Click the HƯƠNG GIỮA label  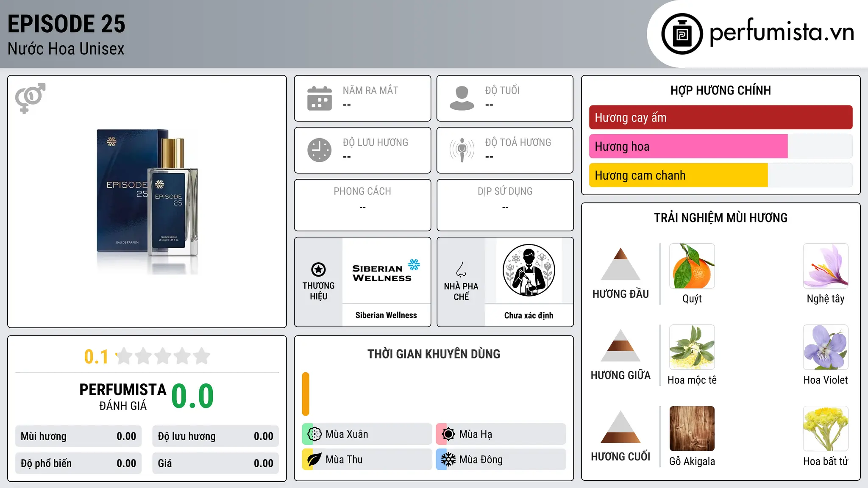(x=620, y=375)
